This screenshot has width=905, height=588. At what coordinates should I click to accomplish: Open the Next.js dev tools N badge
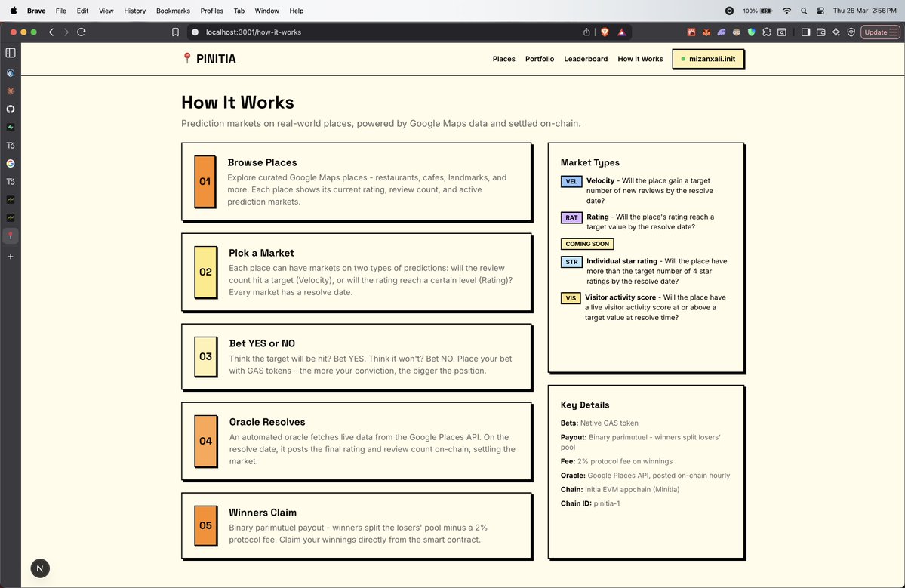(x=40, y=568)
